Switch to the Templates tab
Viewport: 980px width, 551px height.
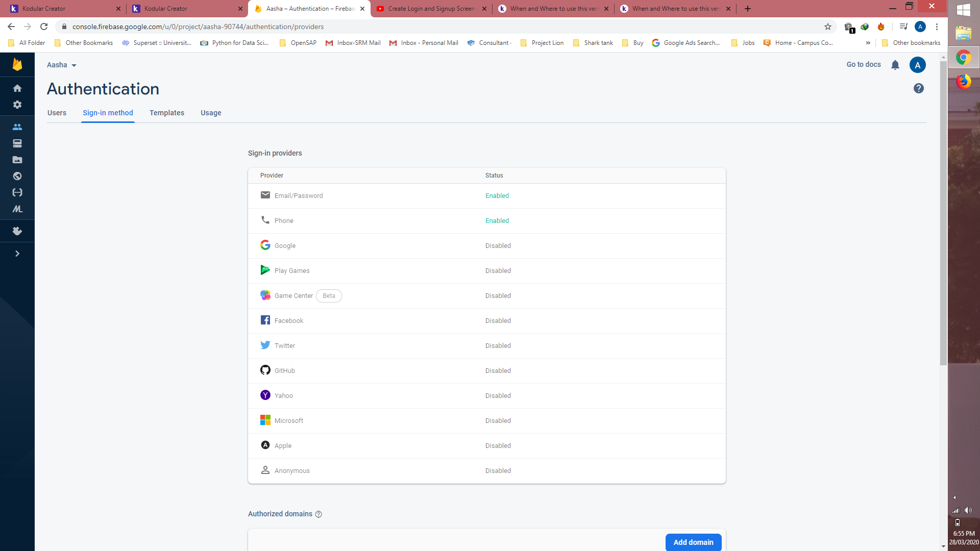(166, 113)
